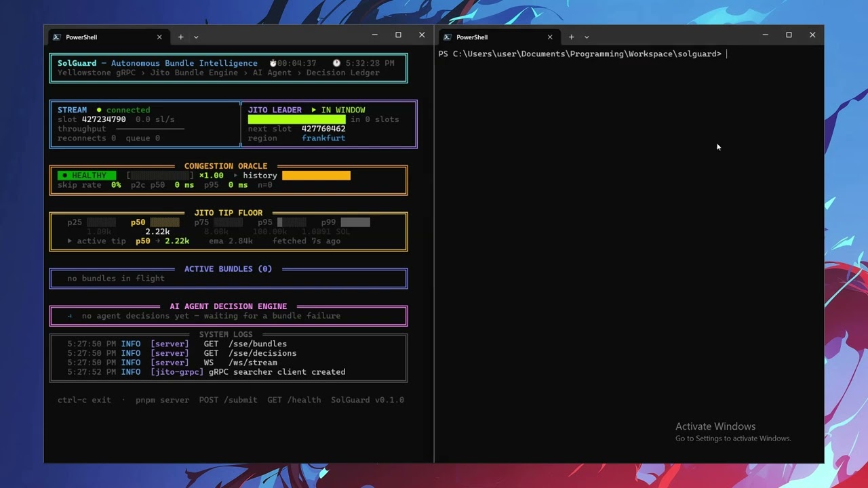The height and width of the screenshot is (488, 868).
Task: Click the frankfurt region value
Action: [x=323, y=138]
